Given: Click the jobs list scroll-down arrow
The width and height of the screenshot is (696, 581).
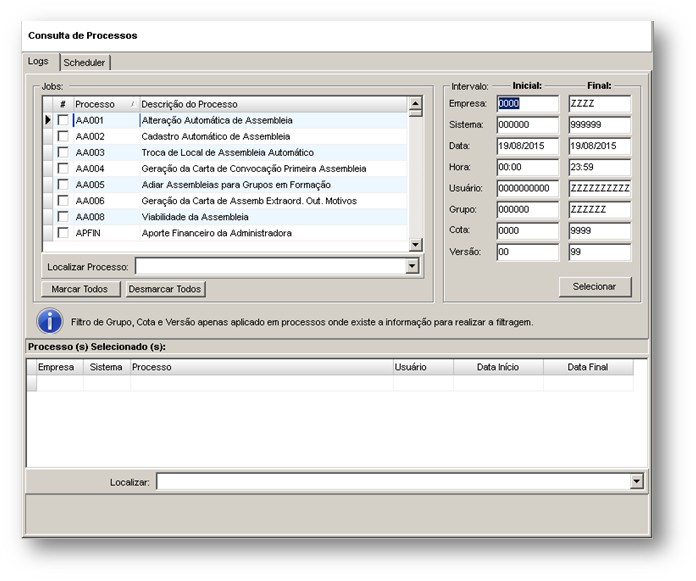Looking at the screenshot, I should coord(415,245).
